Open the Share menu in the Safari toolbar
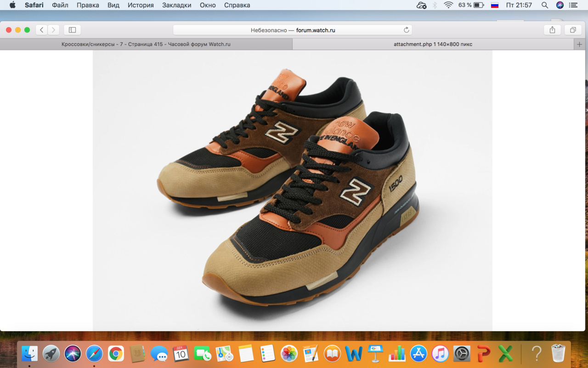Screen dimensions: 588x368 click(552, 30)
